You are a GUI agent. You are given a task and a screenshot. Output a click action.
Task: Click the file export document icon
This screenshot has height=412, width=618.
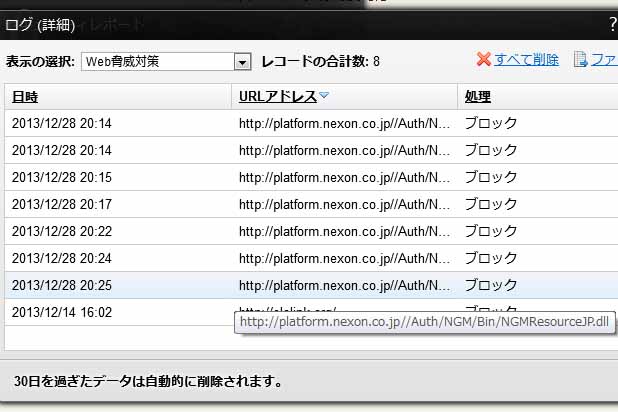581,60
